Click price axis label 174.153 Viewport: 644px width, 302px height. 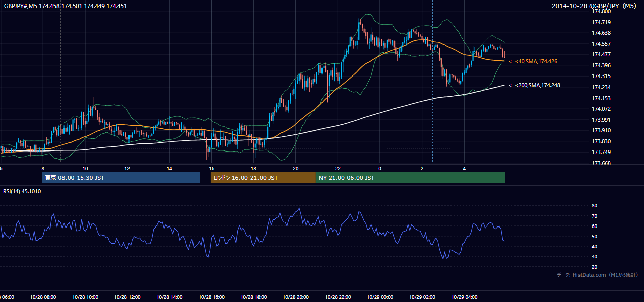tap(601, 98)
